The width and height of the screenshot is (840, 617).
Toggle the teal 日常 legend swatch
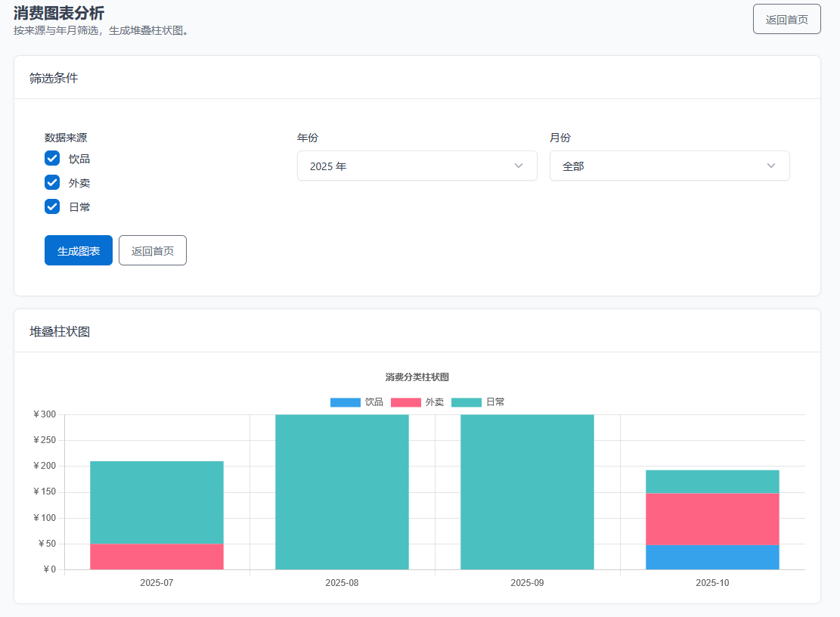click(x=466, y=402)
